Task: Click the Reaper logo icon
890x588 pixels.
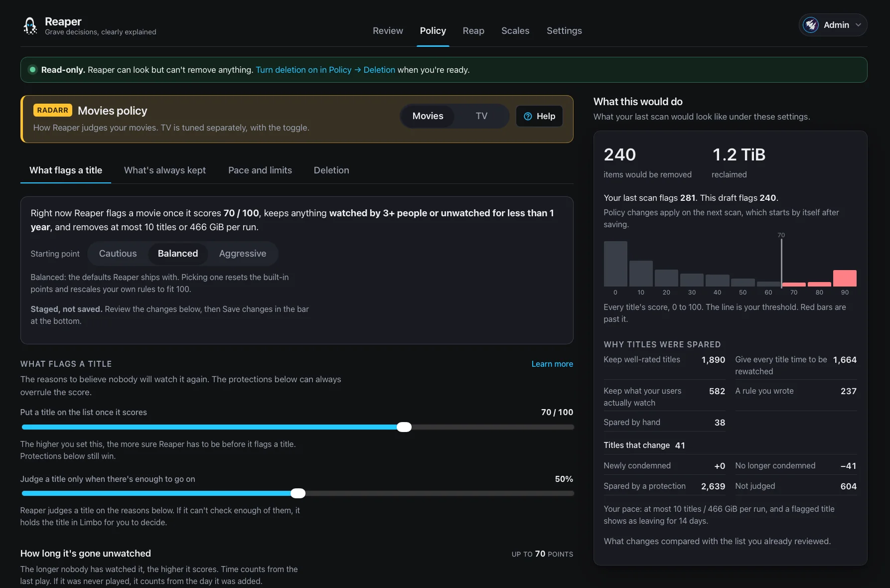Action: (30, 25)
